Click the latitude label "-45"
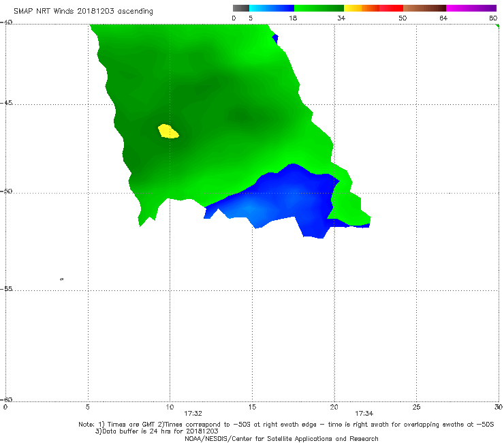This screenshot has height=443, width=504. (x=6, y=103)
